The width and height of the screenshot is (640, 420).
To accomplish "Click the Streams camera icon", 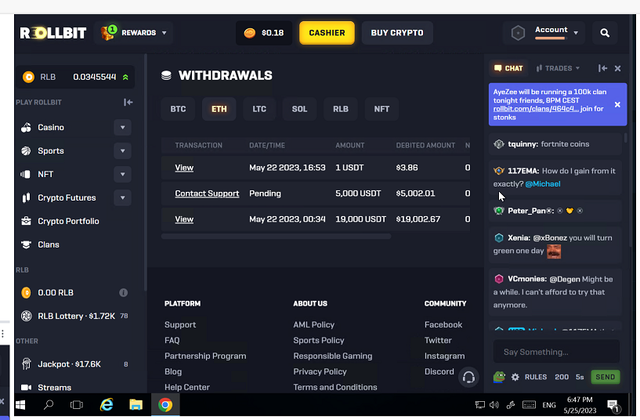I will [26, 387].
